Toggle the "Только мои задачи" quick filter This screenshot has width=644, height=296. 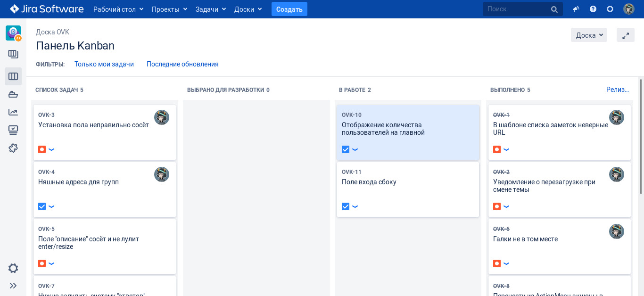point(104,64)
